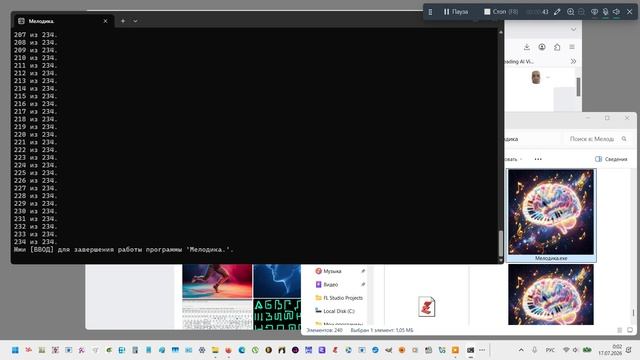Click the face thumbnail in browser page
Screen dimensions: 640x360
pyautogui.click(x=536, y=77)
